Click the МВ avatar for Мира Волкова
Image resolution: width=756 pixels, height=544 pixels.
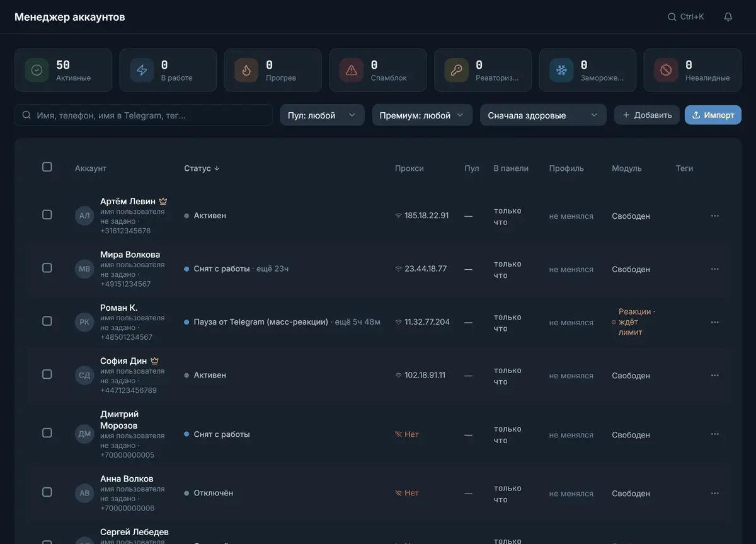click(x=84, y=269)
